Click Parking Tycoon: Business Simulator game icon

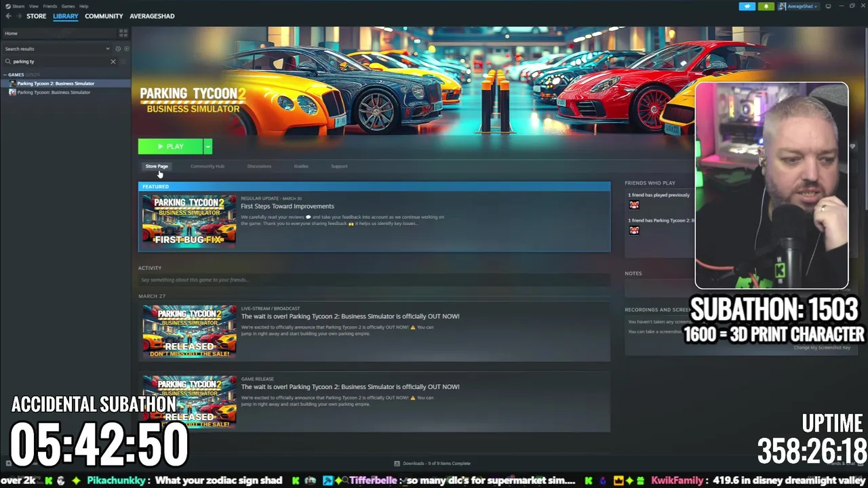[x=13, y=92]
